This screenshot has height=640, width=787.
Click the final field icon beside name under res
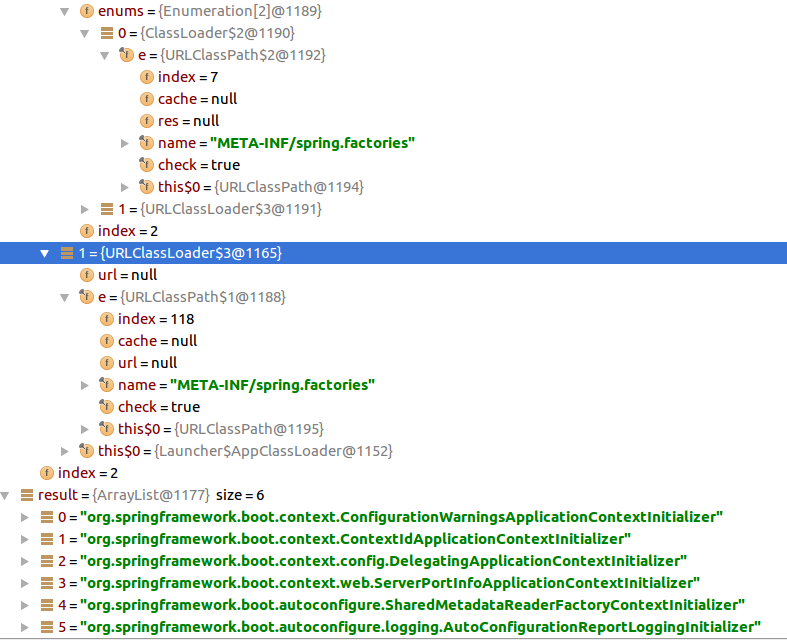[147, 143]
